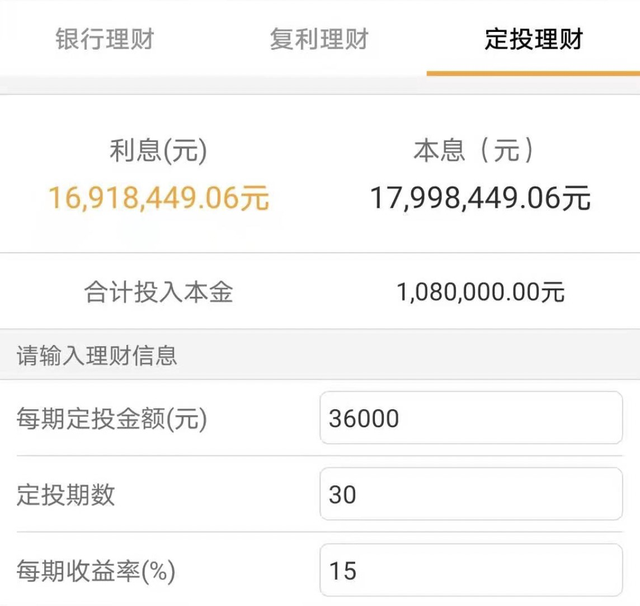Tap the 合计投入本金 label
This screenshot has height=606, width=640.
[x=158, y=292]
